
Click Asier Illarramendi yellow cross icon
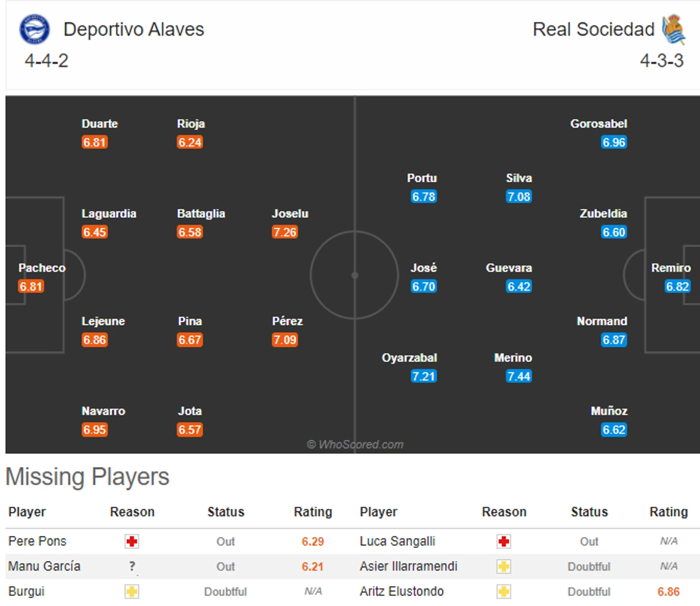pos(503,566)
